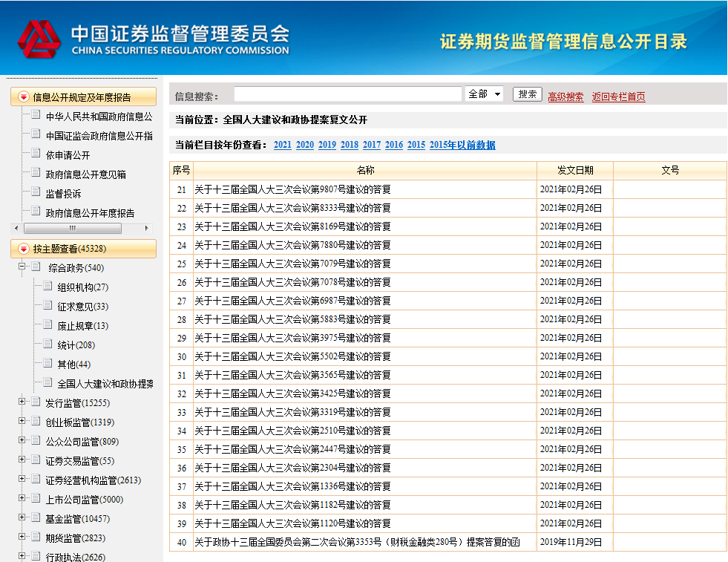Expand the 发行监管 tree node

tap(22, 402)
